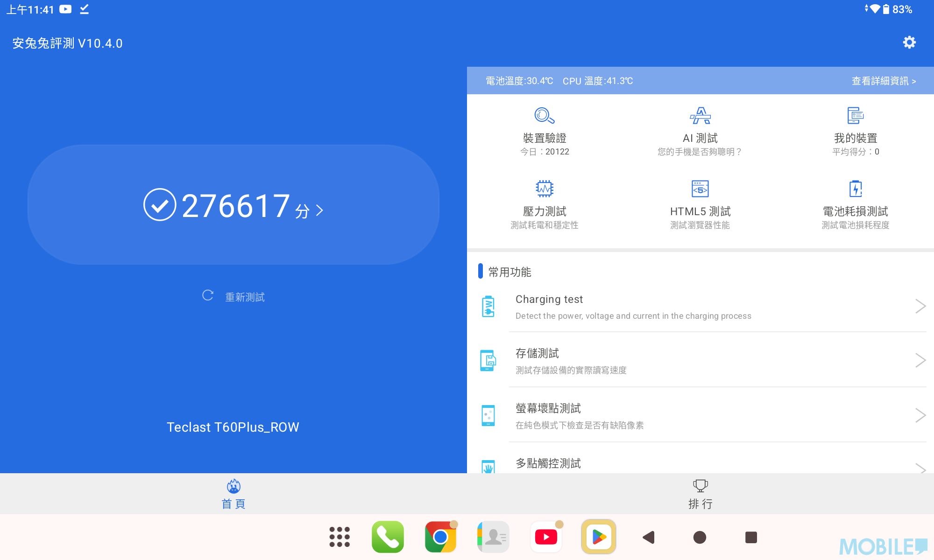Screen dimensions: 934x560
Task: Open the 276617 score details
Action: coord(233,205)
